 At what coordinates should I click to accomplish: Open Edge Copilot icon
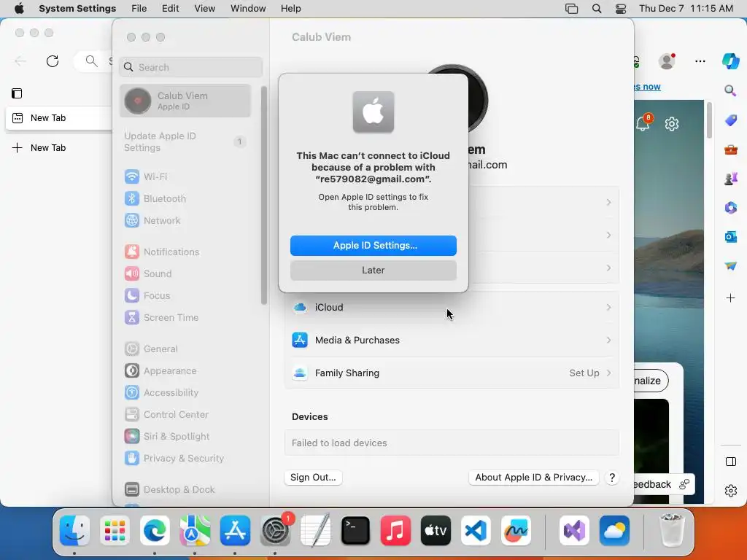point(730,61)
